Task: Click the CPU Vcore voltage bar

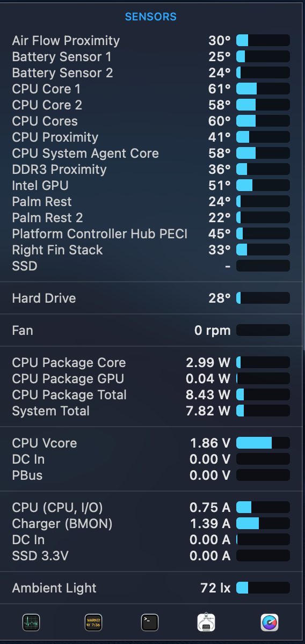Action: (x=263, y=443)
